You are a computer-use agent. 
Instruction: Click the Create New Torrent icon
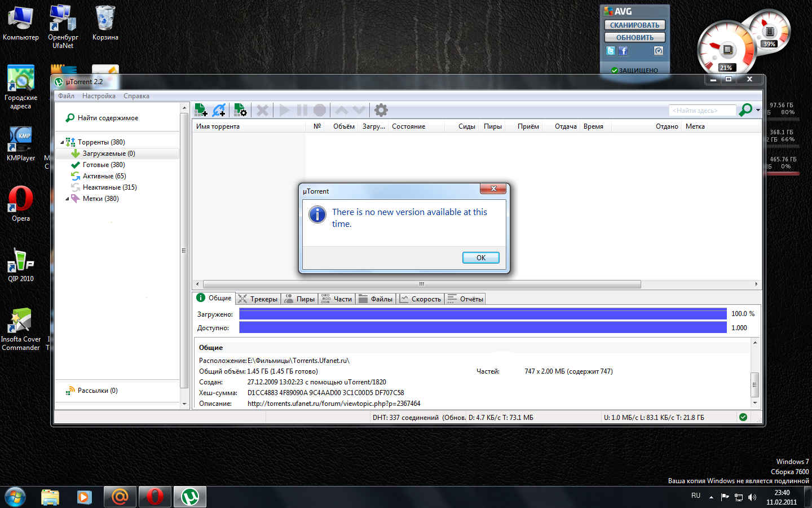coord(240,110)
